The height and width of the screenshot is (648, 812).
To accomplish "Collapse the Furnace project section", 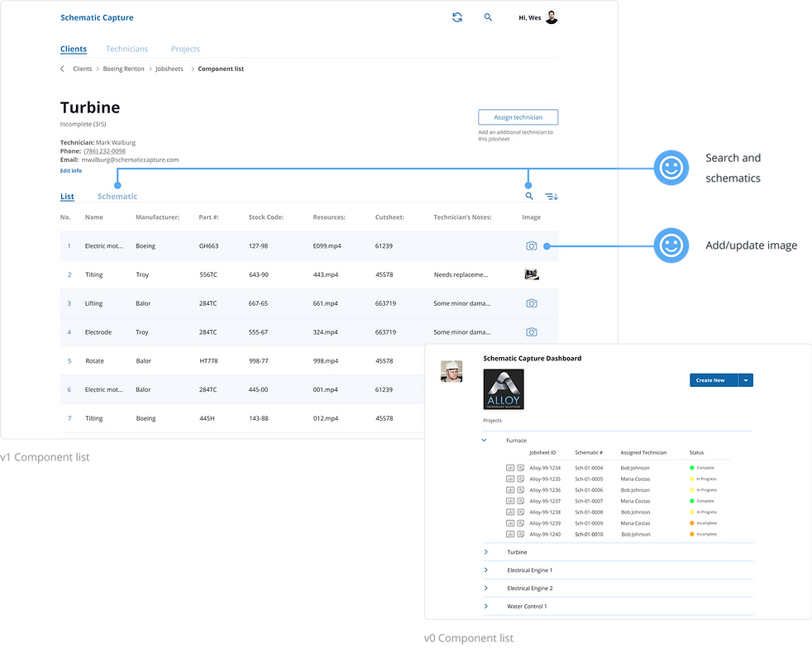I will coord(485,440).
